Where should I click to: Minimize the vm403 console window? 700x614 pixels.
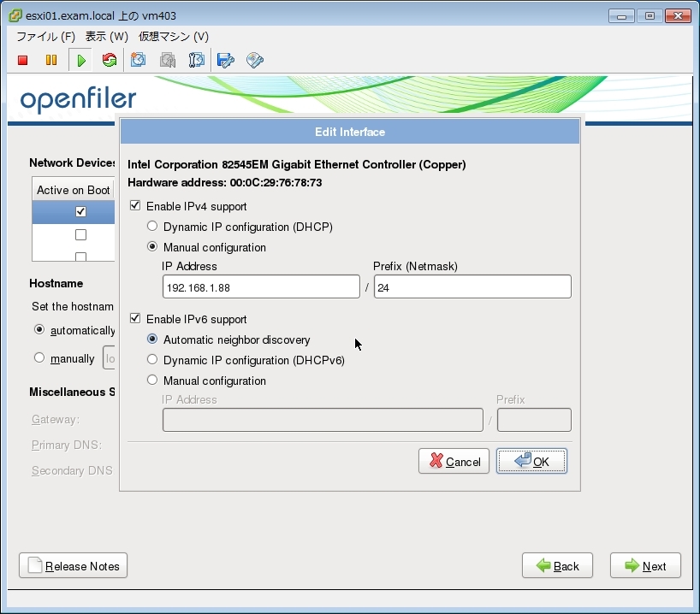(621, 16)
